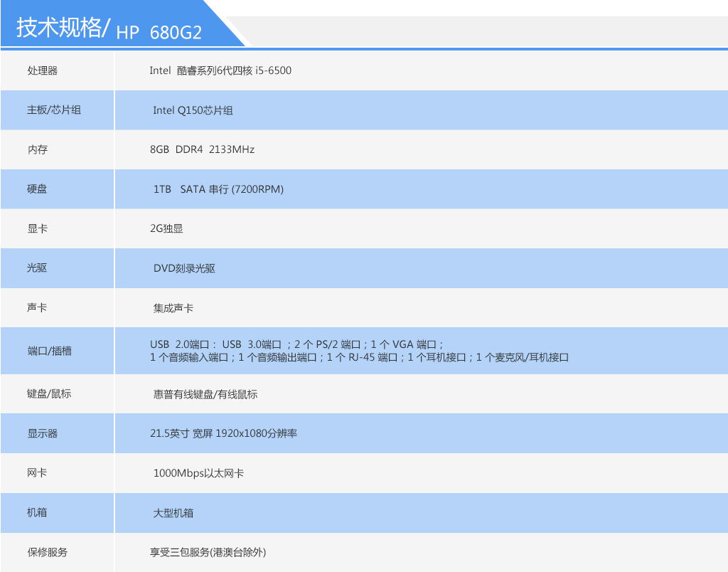Click '1TB SATA 串行 (7200RPM)' value
Image resolution: width=728 pixels, height=572 pixels.
point(219,189)
